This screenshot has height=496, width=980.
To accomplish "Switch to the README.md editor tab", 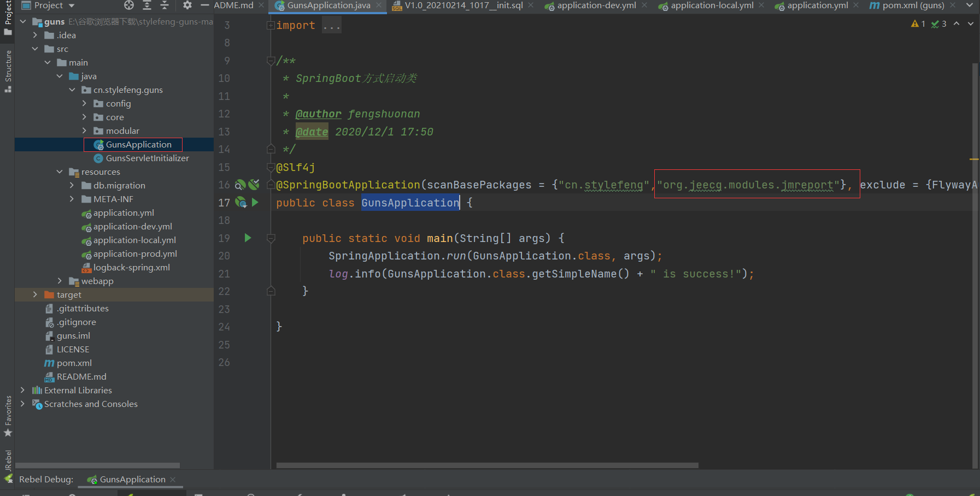I will [x=233, y=5].
